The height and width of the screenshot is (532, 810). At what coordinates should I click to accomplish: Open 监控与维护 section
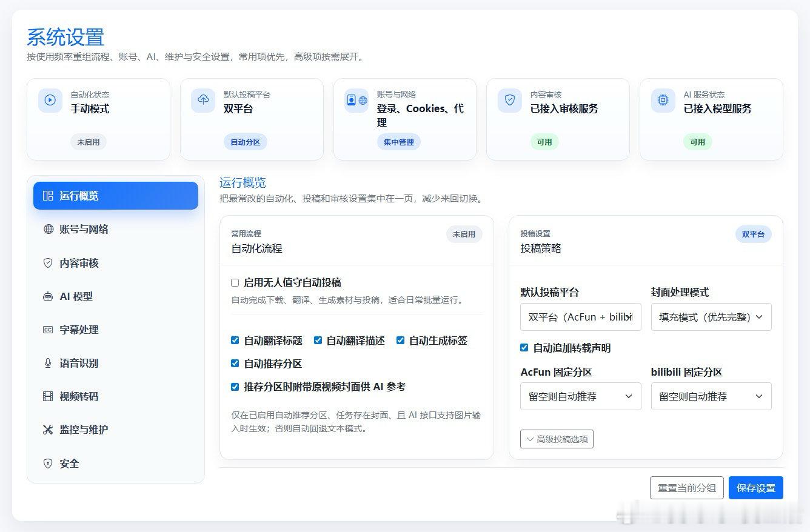116,430
